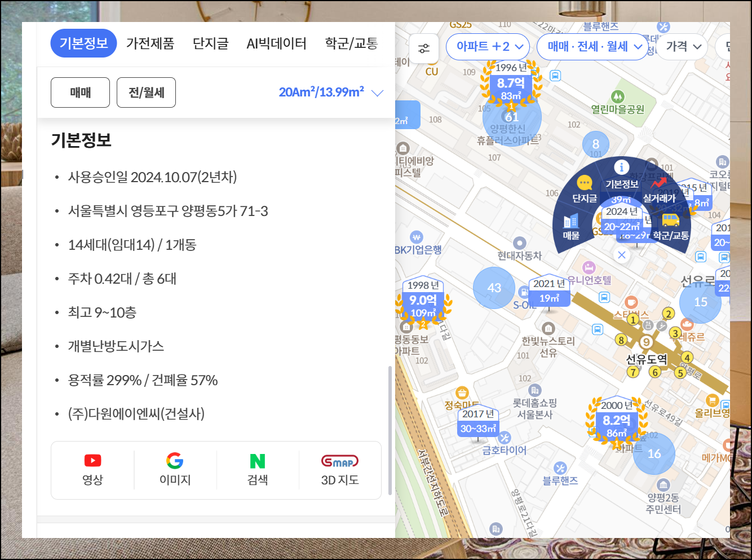752x560 pixels.
Task: Click the 유니언호텔 hotel bed icon
Action: [589, 267]
